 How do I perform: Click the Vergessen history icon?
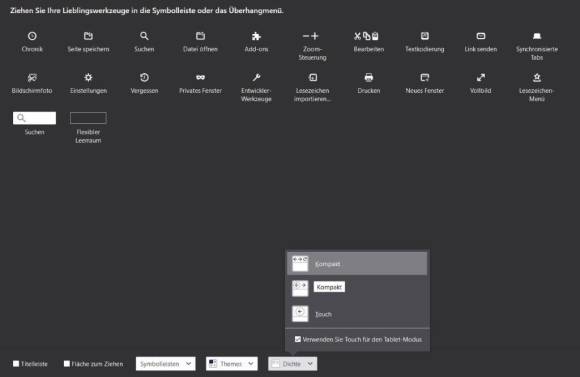144,77
